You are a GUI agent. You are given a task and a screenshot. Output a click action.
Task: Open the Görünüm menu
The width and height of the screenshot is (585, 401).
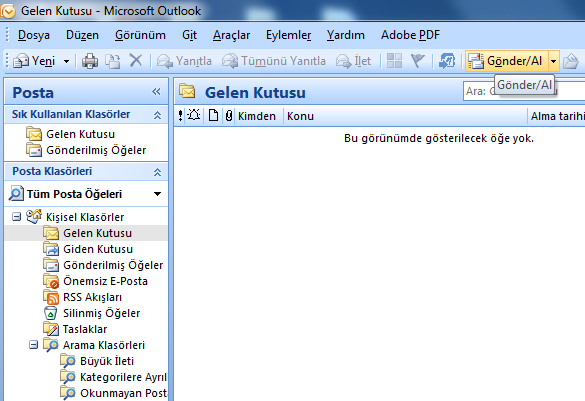pos(140,35)
